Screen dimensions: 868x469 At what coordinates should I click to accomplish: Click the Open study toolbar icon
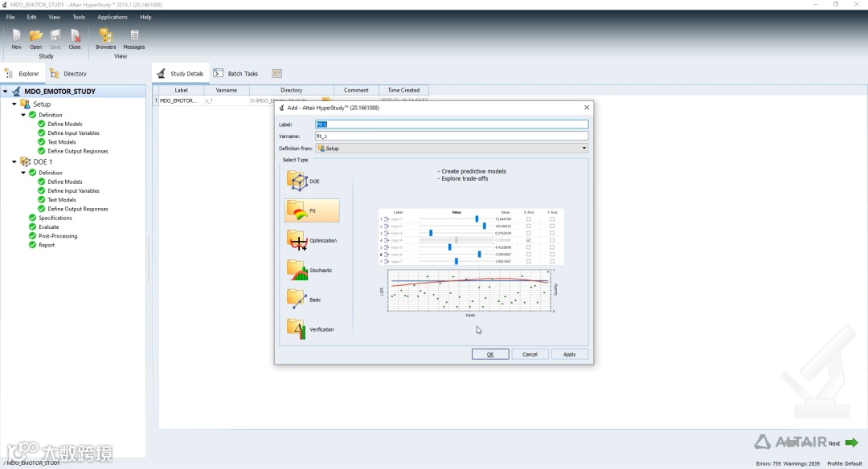pos(36,36)
